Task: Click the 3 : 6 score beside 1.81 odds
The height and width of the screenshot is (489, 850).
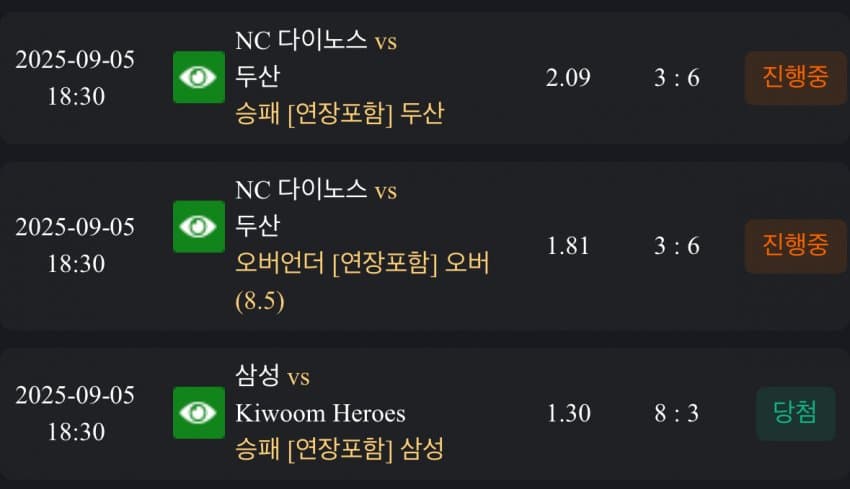Action: coord(677,246)
